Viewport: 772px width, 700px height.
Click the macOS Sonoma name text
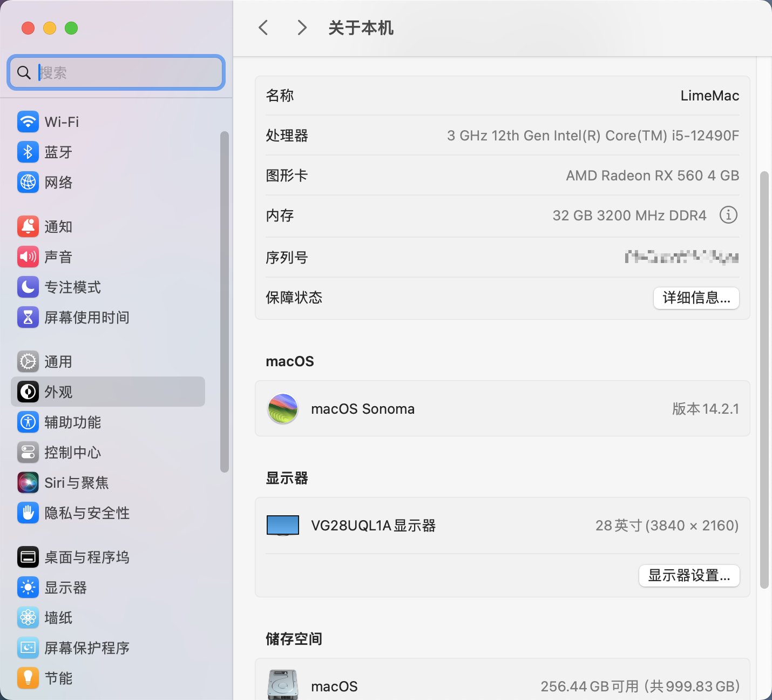tap(363, 409)
